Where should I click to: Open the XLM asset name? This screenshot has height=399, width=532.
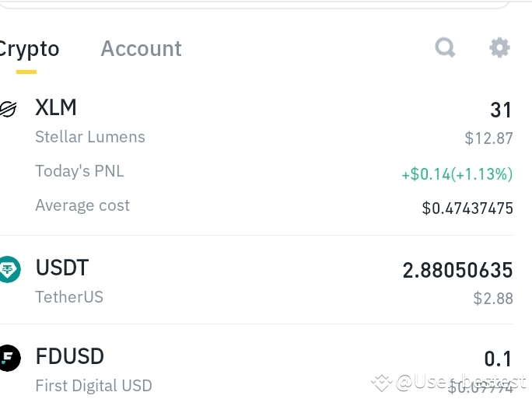click(56, 107)
